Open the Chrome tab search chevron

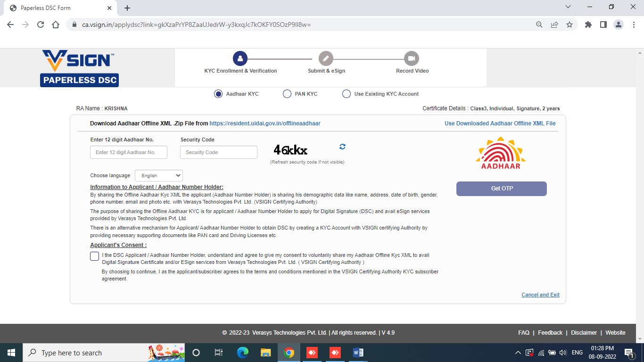tap(568, 7)
